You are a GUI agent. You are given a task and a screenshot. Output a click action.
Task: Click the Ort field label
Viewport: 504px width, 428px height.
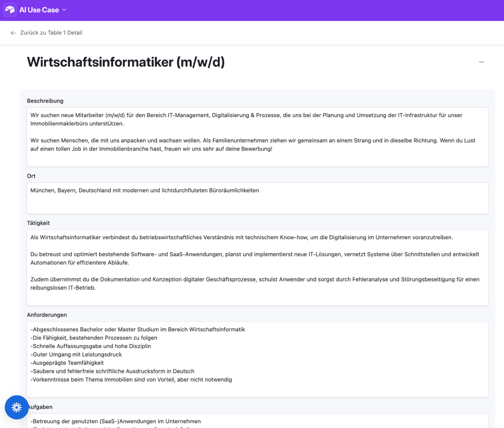click(31, 176)
